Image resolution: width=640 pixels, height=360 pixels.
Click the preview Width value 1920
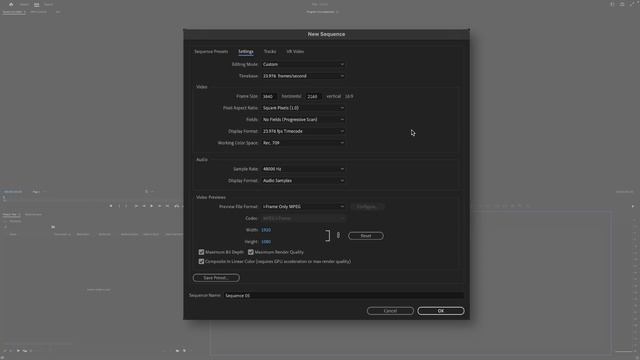click(266, 230)
